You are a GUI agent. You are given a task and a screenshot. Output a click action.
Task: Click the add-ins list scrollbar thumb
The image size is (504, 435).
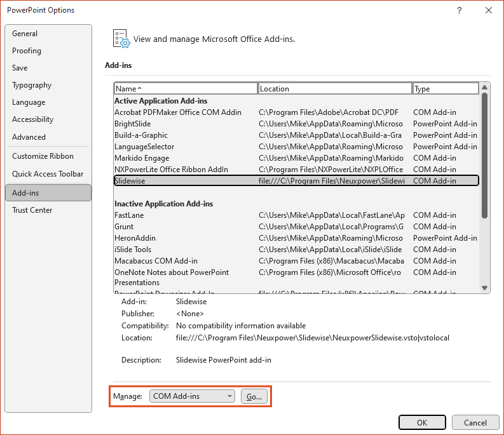coord(485,156)
